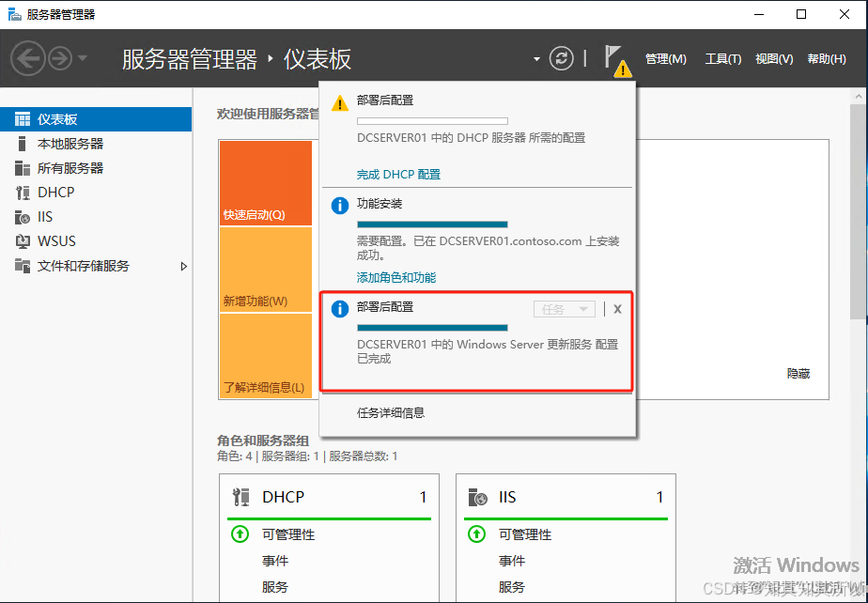The image size is (868, 603).
Task: Click the 文件和存储服务 icon in sidebar
Action: pyautogui.click(x=23, y=266)
